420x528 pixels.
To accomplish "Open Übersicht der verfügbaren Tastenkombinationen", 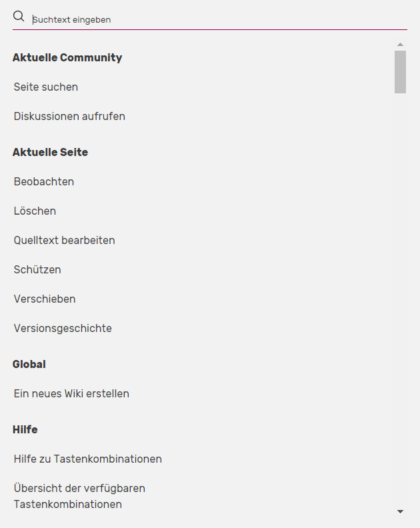I will pyautogui.click(x=79, y=496).
